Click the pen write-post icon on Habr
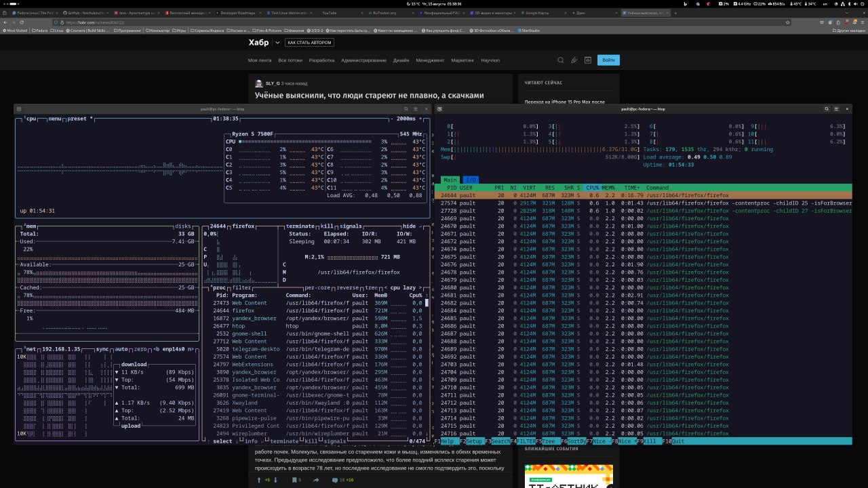868x488 pixels. (574, 60)
